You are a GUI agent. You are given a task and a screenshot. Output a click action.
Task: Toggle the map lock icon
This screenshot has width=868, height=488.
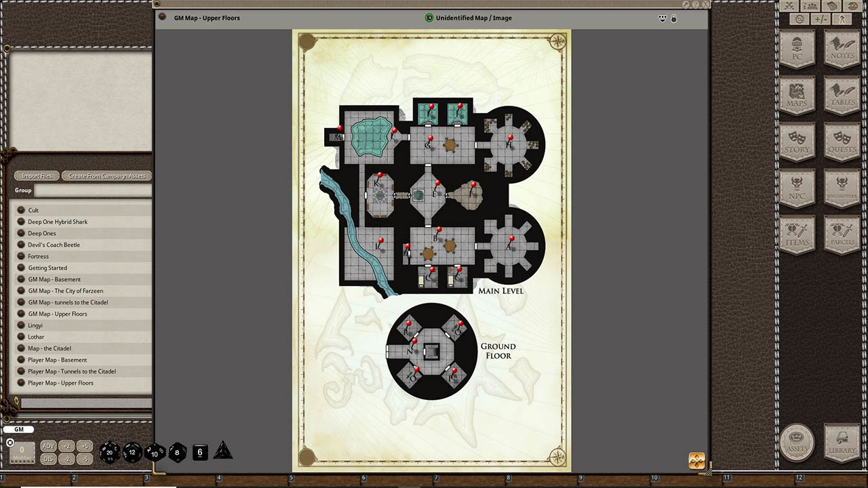(673, 18)
